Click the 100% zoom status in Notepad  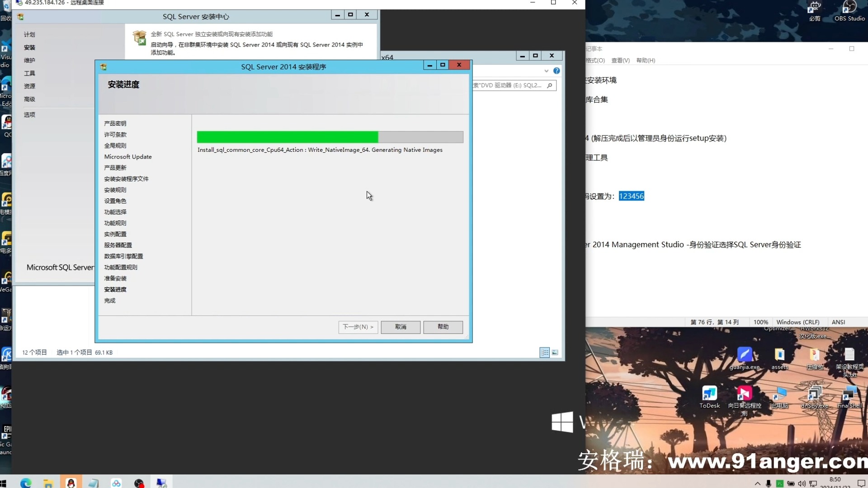point(760,322)
